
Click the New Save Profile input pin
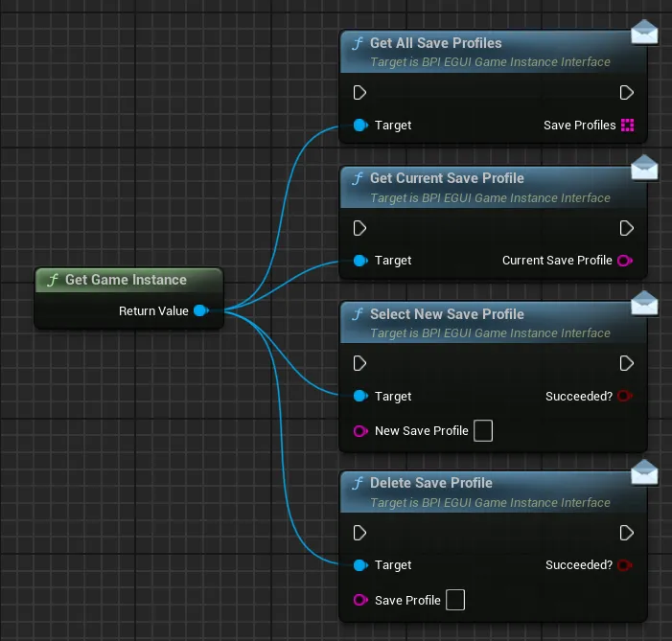[360, 430]
